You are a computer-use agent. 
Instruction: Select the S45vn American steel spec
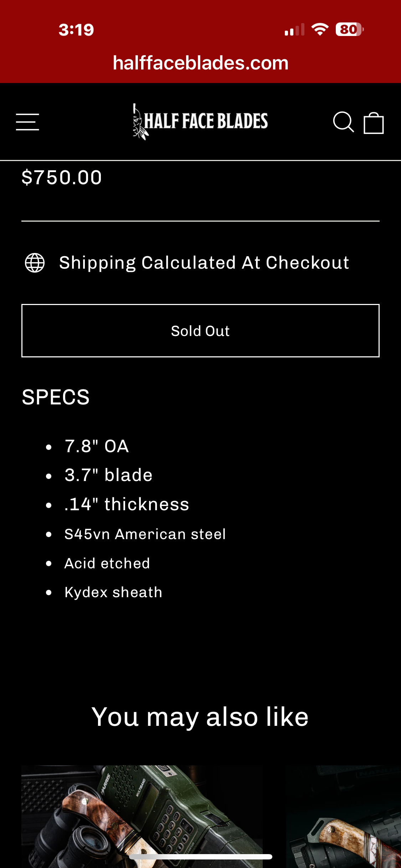(145, 534)
